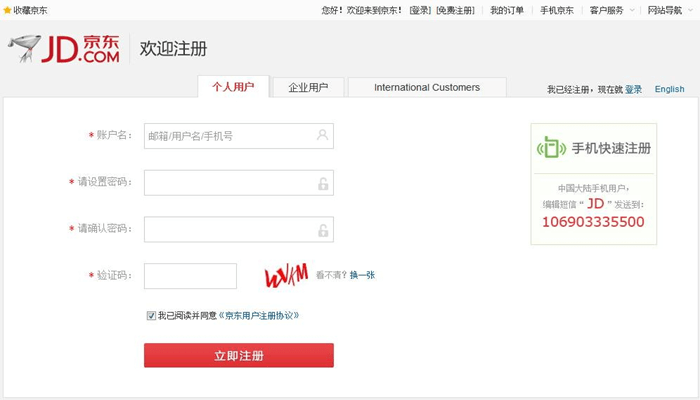Click the lock icon in confirm password field
Screen dimensions: 700x400
(322, 230)
